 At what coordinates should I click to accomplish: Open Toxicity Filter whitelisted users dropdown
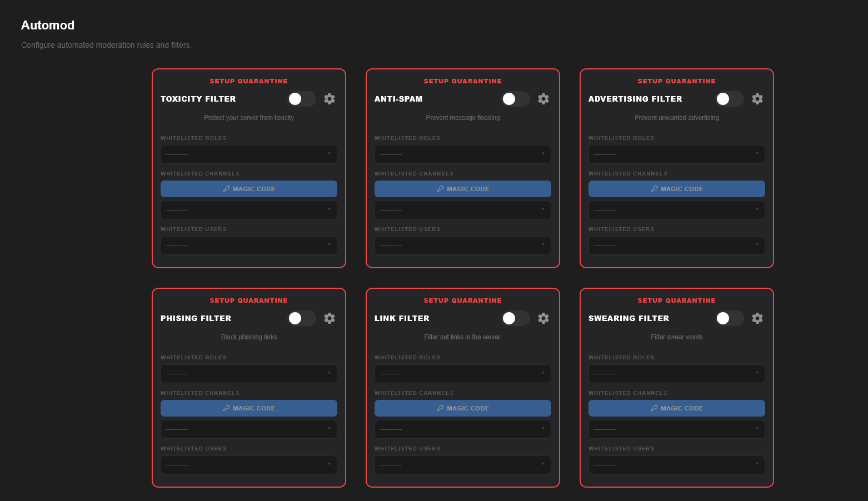[x=249, y=246]
